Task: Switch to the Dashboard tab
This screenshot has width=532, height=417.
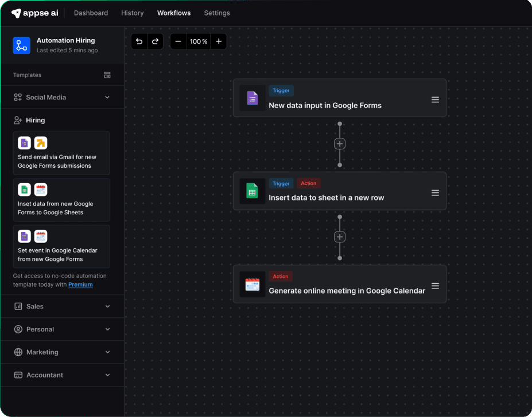Action: click(x=91, y=13)
